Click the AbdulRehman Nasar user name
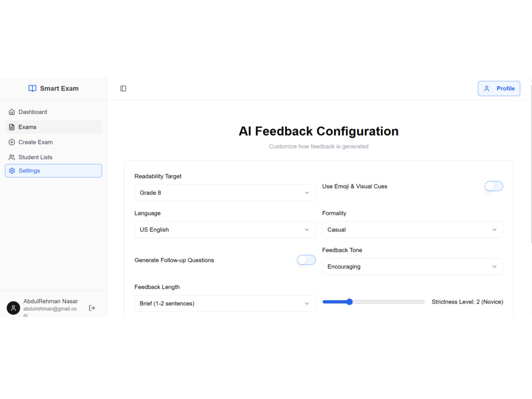Image resolution: width=532 pixels, height=399 pixels. [x=51, y=301]
